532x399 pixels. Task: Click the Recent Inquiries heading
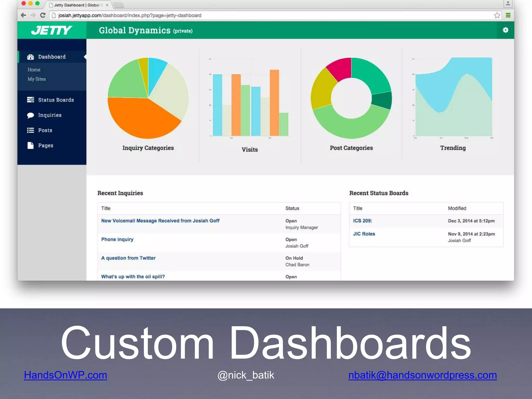pos(120,193)
